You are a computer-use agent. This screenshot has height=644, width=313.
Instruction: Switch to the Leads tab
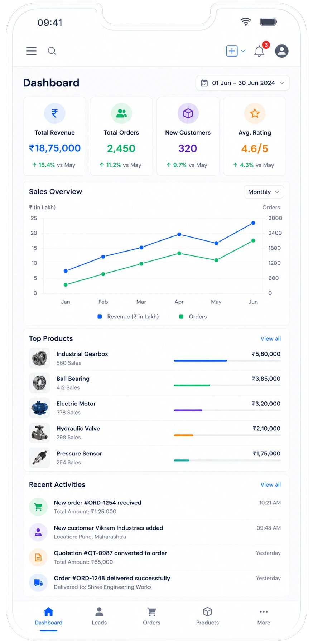pos(99,617)
